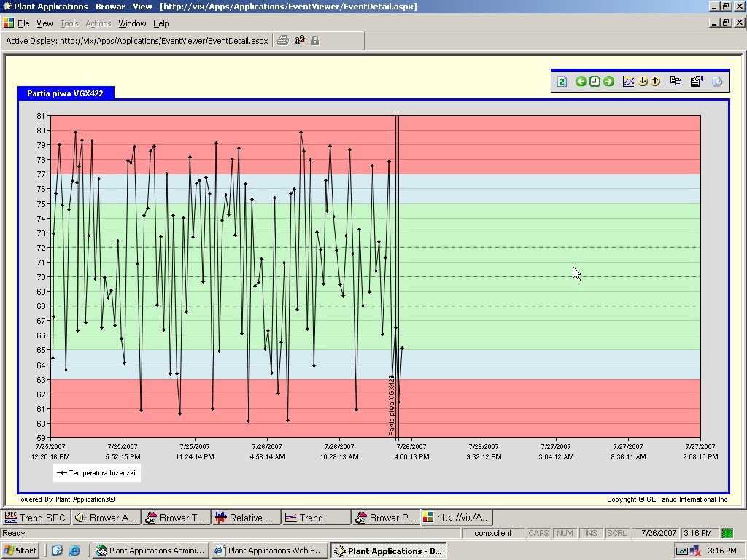The height and width of the screenshot is (560, 747).
Task: Switch to the Relative ... tab
Action: pos(247,518)
